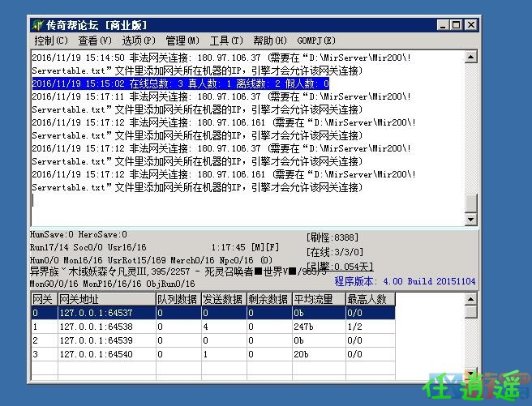
Task: Click the Run17/14 Soc0/0 Usr16/16 line
Action: click(x=88, y=247)
